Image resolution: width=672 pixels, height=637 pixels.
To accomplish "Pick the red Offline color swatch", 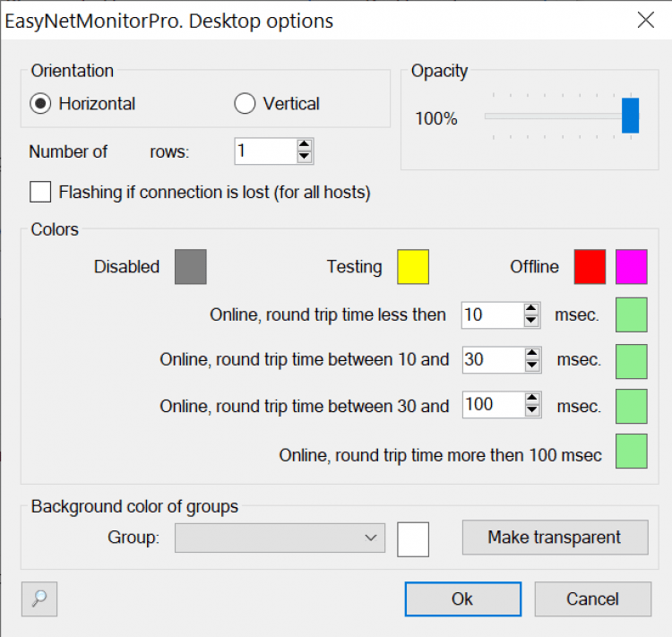I will [x=590, y=267].
